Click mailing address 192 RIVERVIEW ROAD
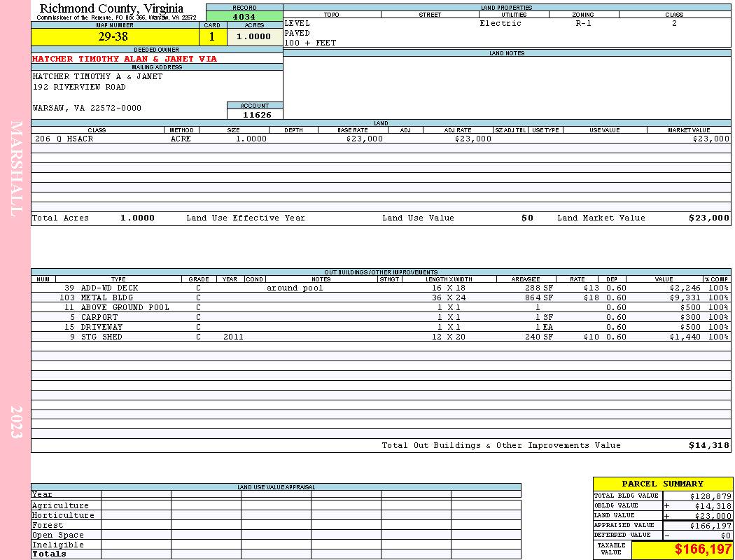This screenshot has height=560, width=735. [79, 87]
